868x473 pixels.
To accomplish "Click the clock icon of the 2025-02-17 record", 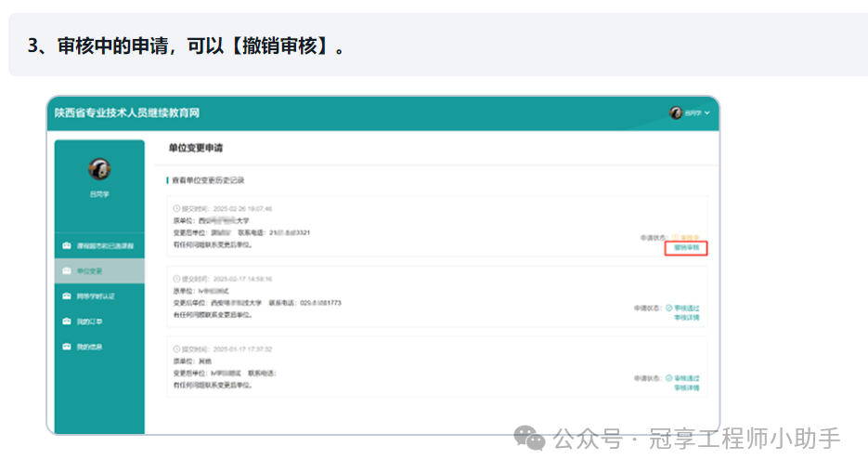I will click(x=176, y=279).
